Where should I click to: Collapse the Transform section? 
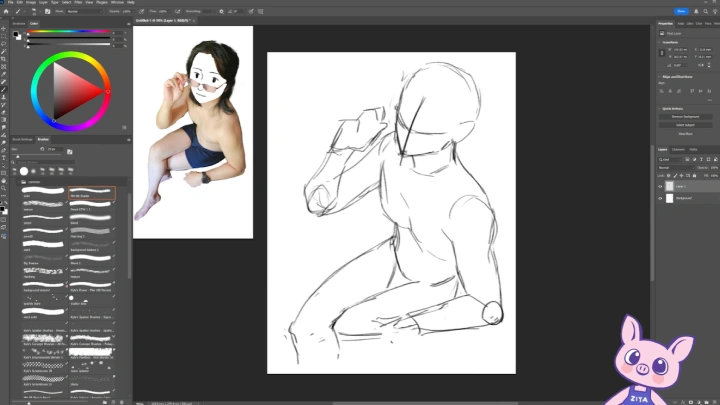point(659,42)
